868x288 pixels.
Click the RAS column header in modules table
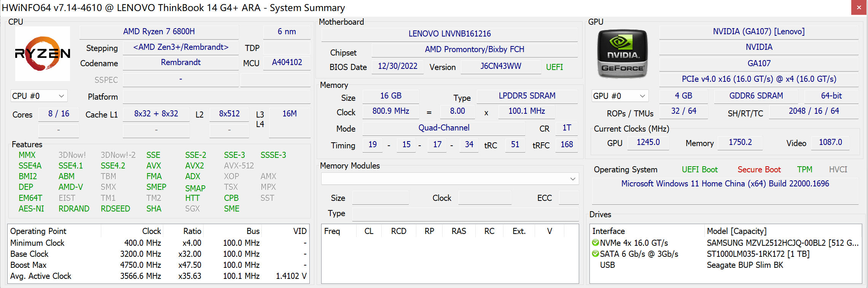coord(459,231)
